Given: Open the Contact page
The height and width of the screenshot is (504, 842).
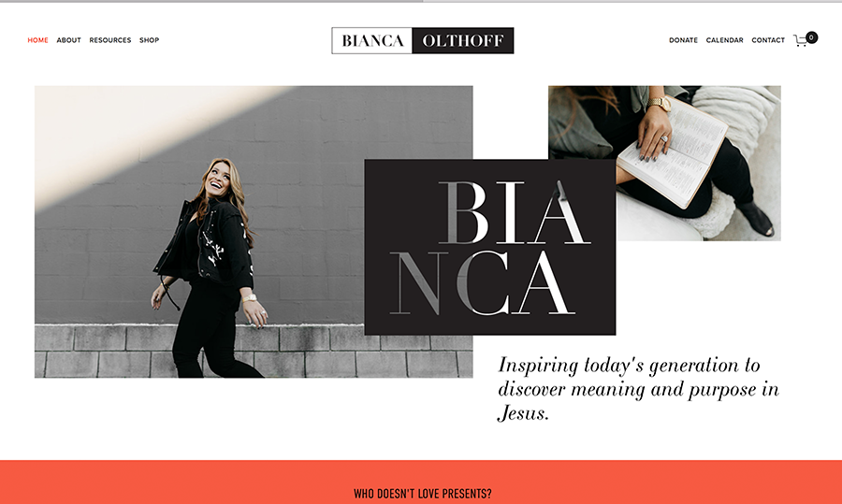Looking at the screenshot, I should (768, 40).
